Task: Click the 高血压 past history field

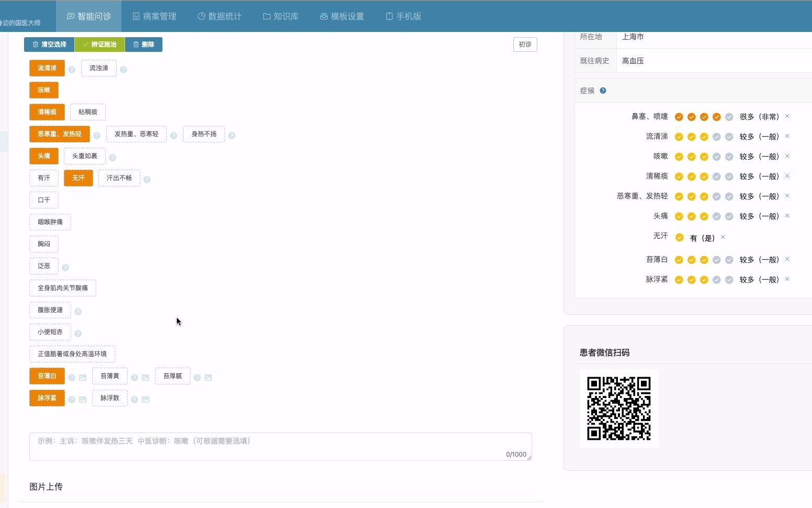Action: click(x=714, y=61)
